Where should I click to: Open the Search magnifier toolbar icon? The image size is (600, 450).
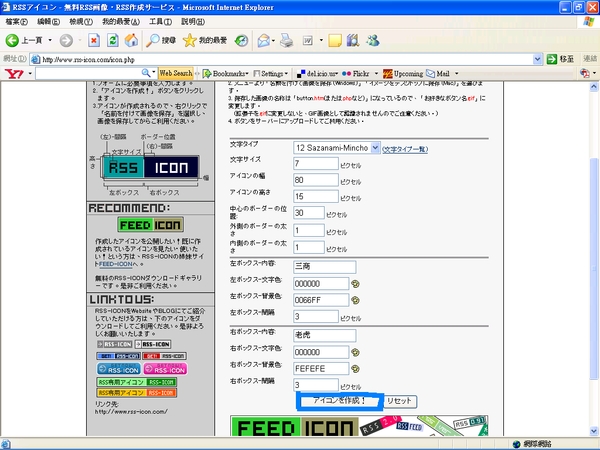click(153, 40)
